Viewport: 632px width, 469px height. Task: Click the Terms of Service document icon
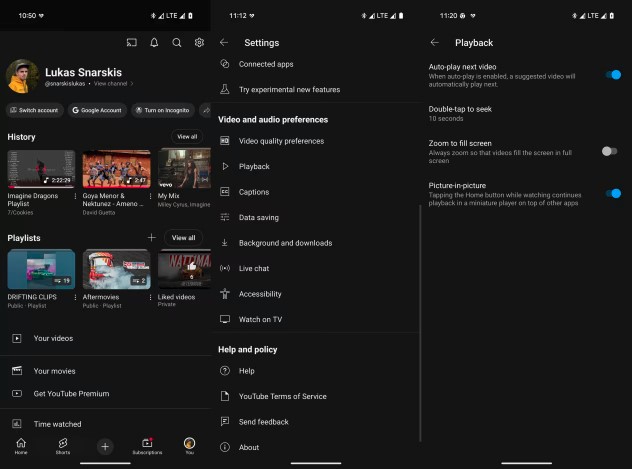[225, 396]
